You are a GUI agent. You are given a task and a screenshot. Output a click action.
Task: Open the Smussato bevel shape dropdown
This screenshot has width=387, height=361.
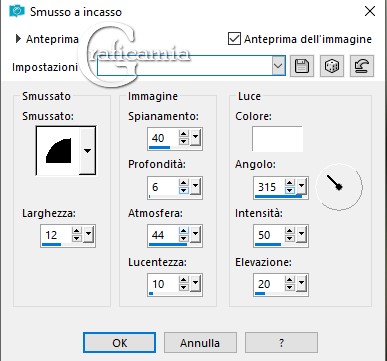[x=87, y=151]
